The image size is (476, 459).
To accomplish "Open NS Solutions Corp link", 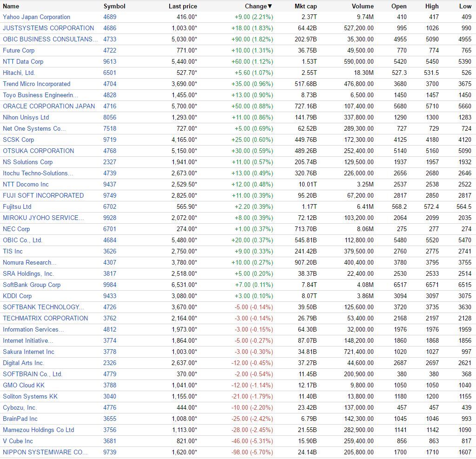I will tap(27, 162).
